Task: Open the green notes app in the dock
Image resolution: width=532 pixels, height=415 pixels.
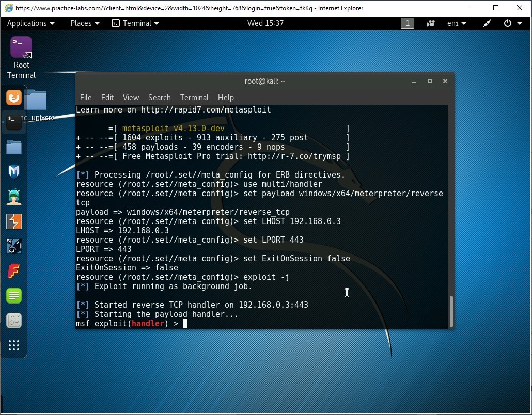Action: [x=14, y=296]
